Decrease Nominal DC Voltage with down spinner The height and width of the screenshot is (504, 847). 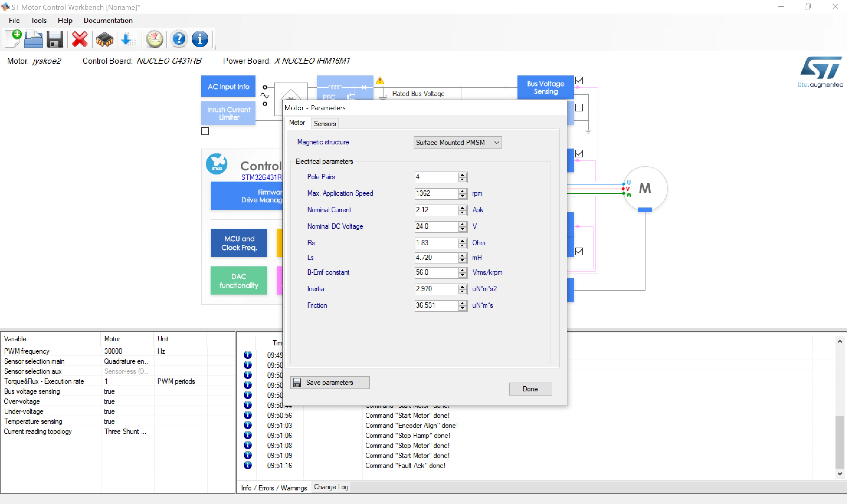(x=462, y=229)
